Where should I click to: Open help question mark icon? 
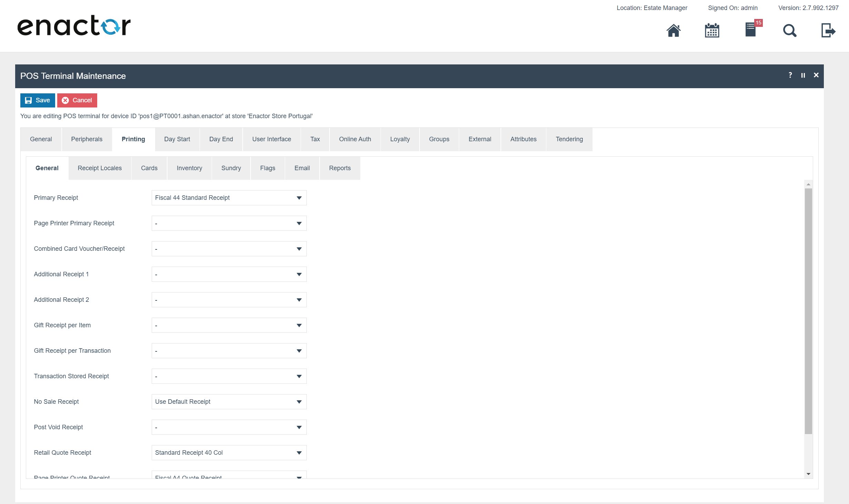[790, 75]
